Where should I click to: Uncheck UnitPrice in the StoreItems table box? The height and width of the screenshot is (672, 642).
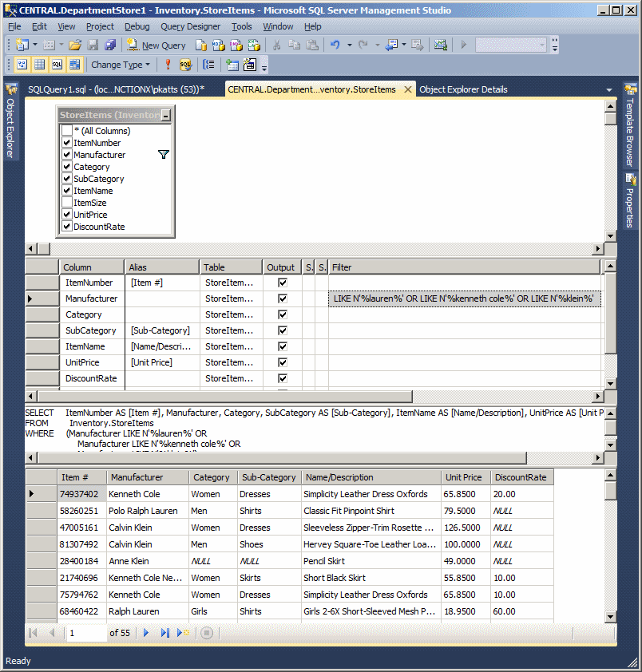click(67, 214)
